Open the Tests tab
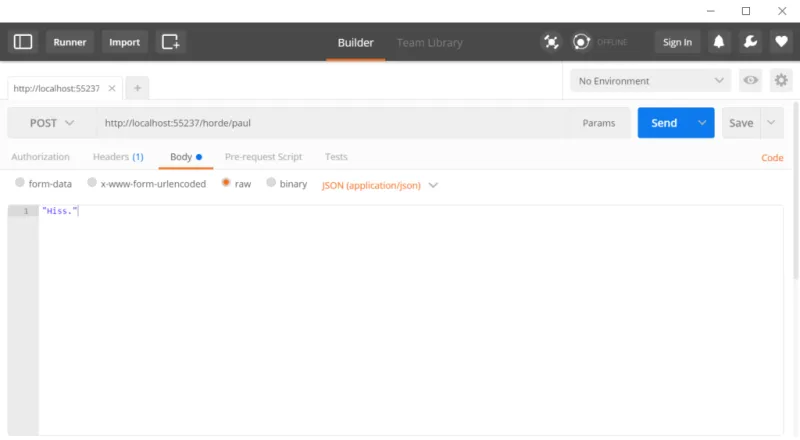Viewport: 800px width, 440px height. pyautogui.click(x=336, y=157)
